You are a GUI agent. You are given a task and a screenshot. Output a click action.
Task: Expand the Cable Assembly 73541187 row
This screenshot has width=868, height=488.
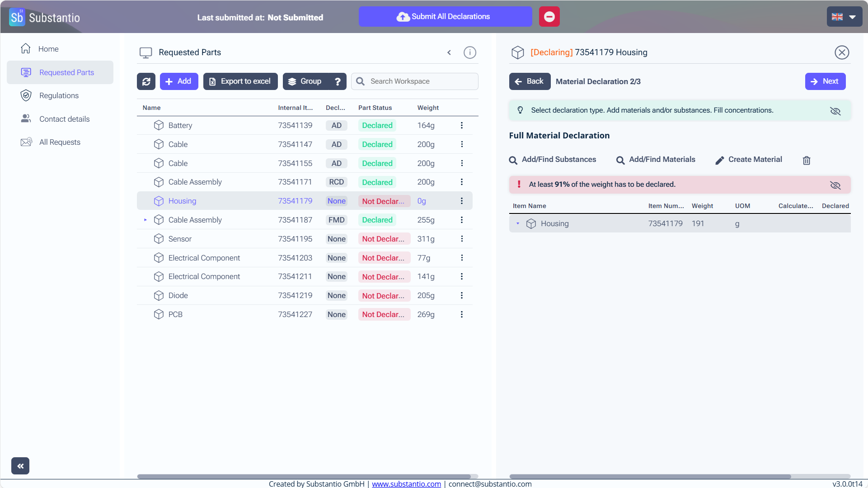145,220
